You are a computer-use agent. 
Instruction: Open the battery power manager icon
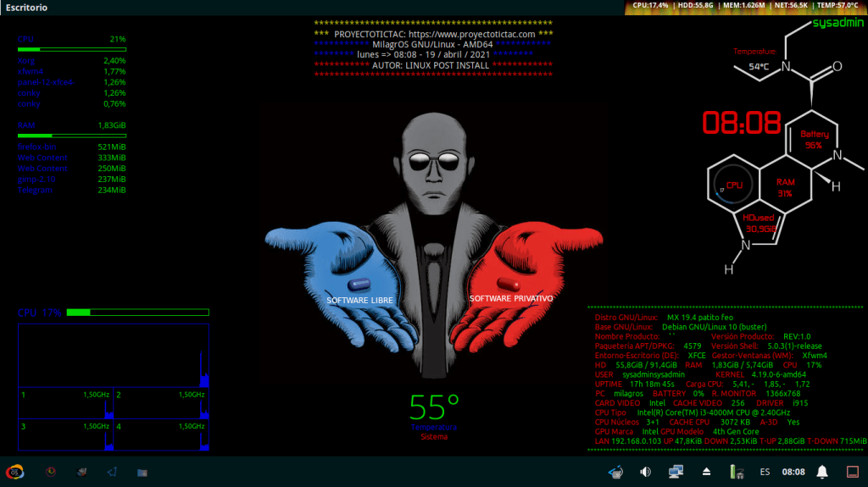click(x=735, y=471)
